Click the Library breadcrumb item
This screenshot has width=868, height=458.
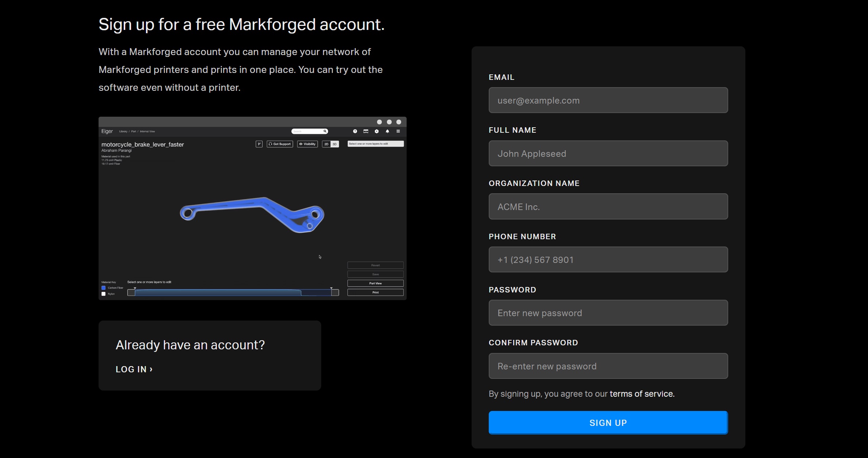123,131
